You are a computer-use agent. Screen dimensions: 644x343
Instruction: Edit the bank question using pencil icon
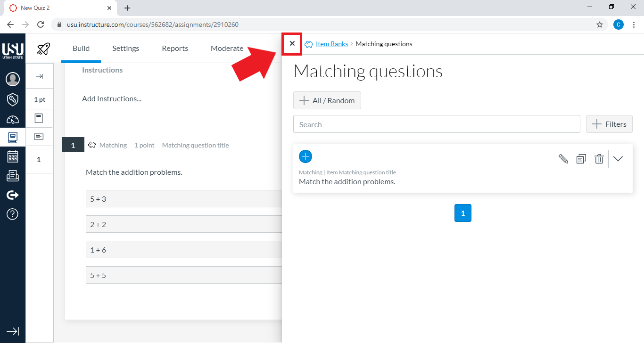coord(563,159)
